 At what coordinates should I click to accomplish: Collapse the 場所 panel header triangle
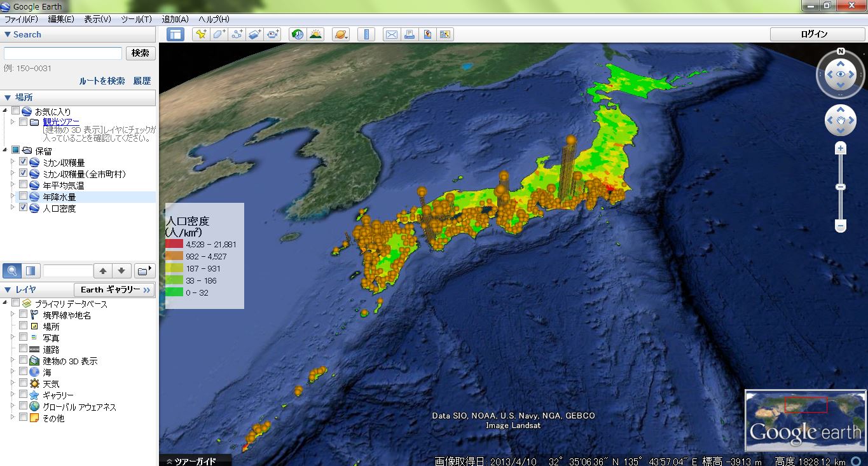[8, 97]
